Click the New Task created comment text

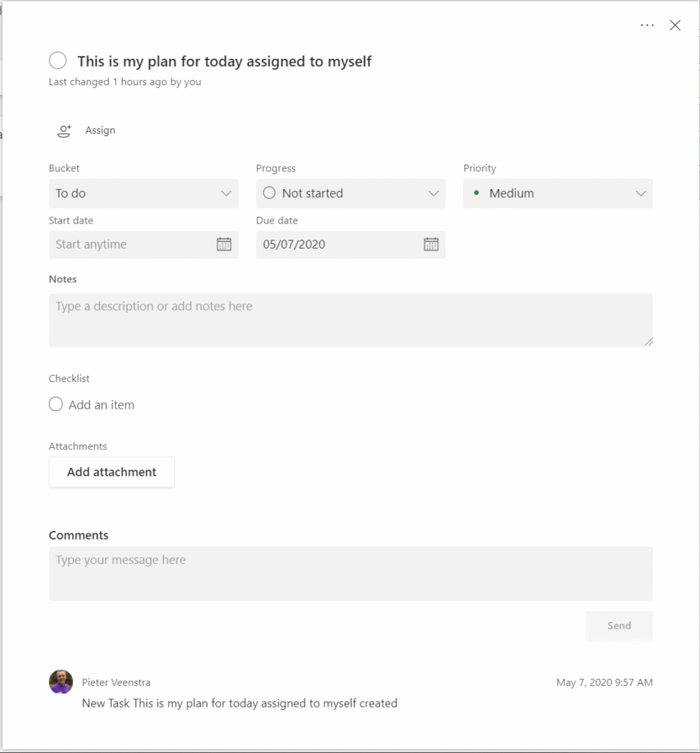(x=240, y=704)
